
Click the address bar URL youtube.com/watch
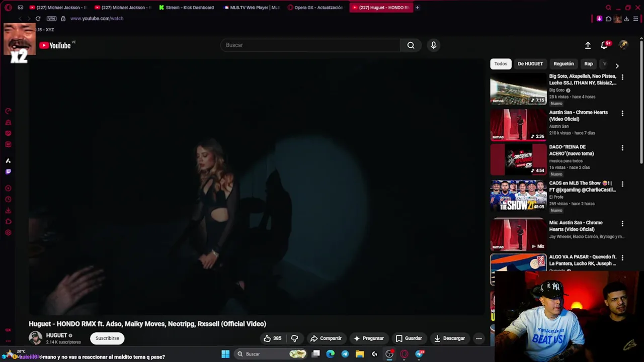(97, 19)
